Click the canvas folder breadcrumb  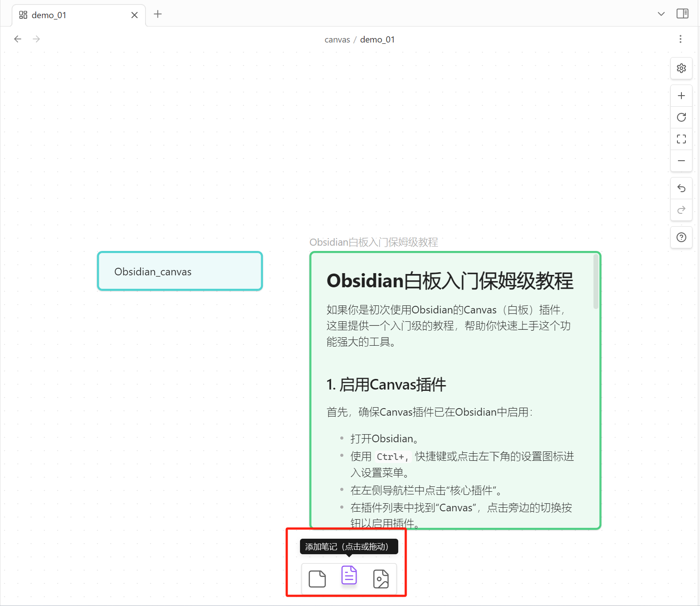337,39
